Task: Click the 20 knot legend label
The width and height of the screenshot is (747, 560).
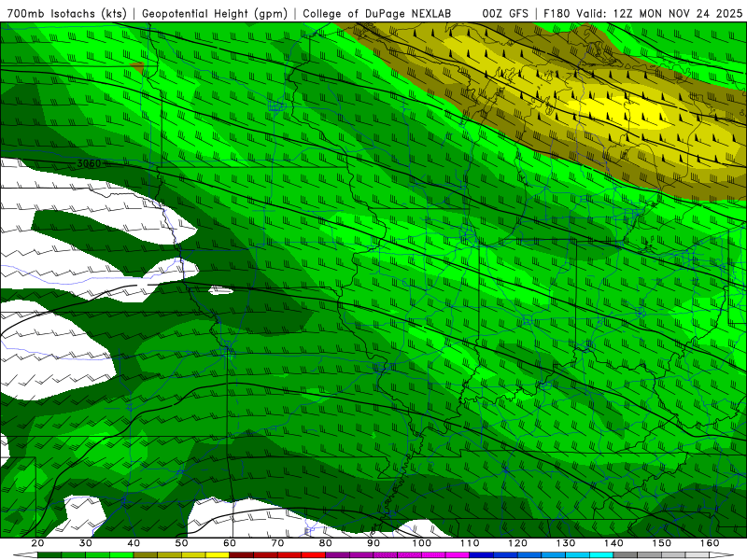Action: [x=37, y=543]
